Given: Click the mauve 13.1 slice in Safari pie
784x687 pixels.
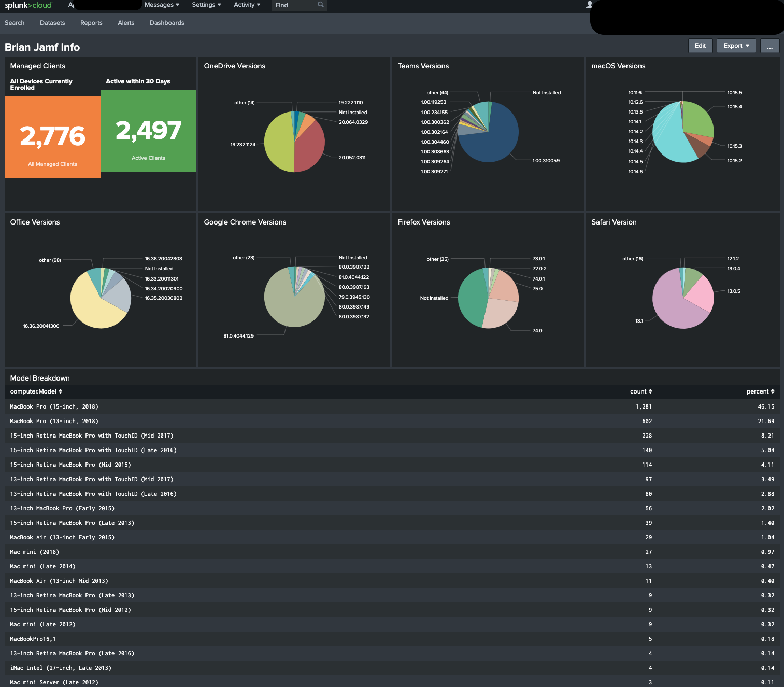Looking at the screenshot, I should (674, 306).
